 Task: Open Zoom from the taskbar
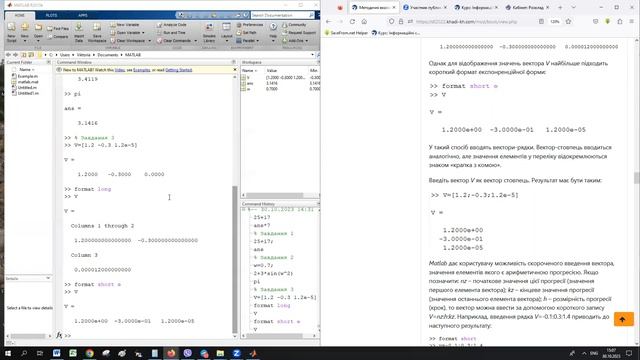point(236,353)
